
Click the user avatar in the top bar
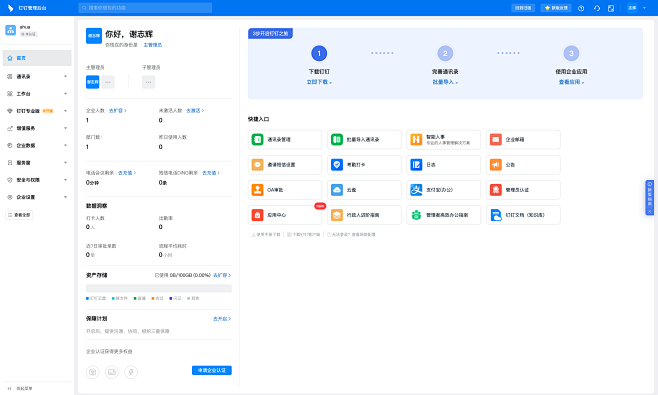pyautogui.click(x=632, y=8)
